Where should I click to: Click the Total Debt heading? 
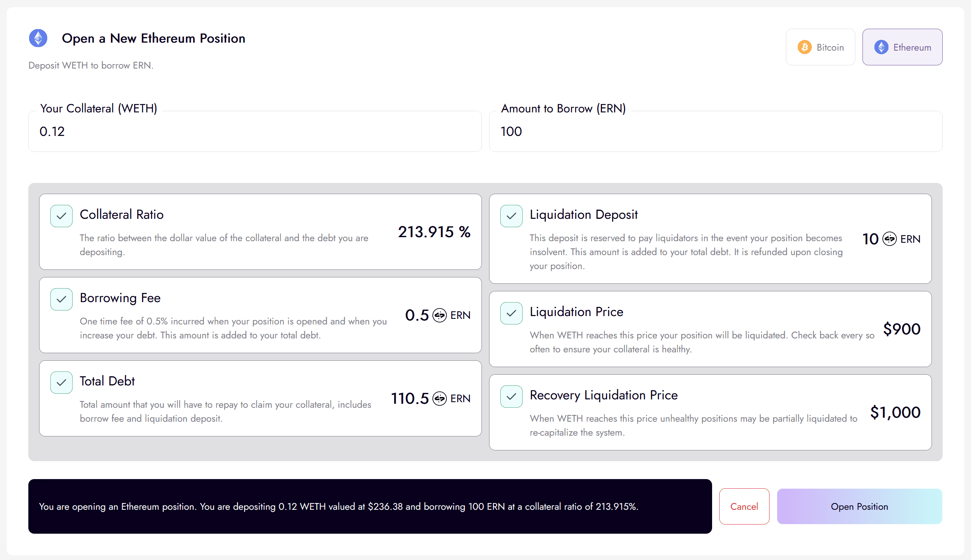(107, 381)
